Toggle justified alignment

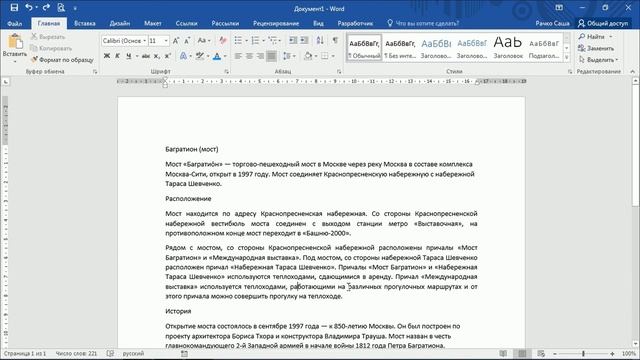271,56
